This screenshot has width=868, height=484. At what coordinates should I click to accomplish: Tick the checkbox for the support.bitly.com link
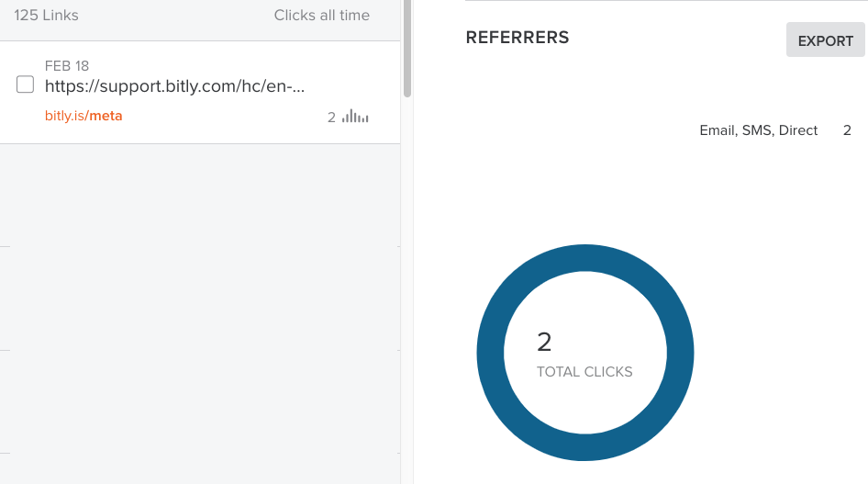25,84
